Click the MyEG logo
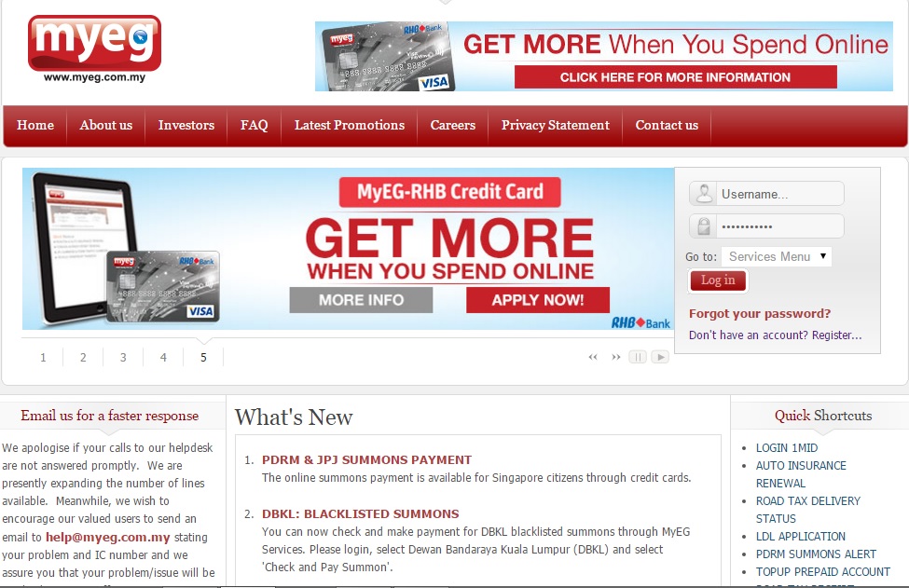Image resolution: width=909 pixels, height=588 pixels. click(94, 48)
